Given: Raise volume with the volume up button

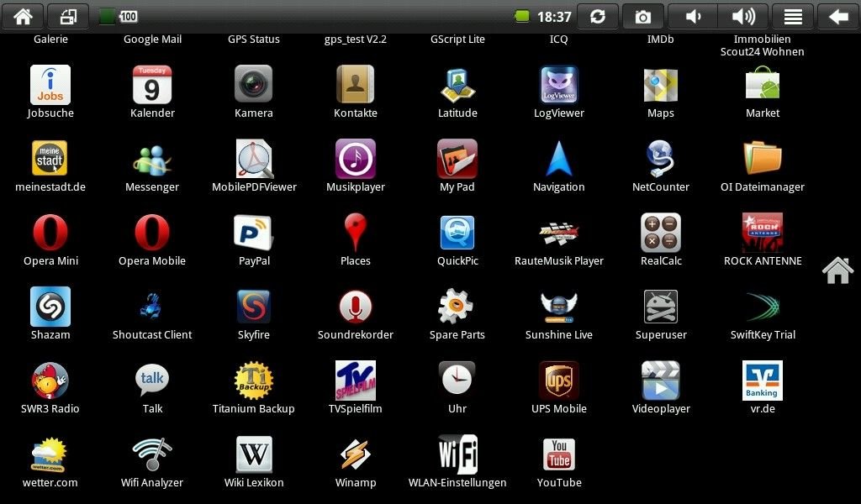Looking at the screenshot, I should coord(743,17).
